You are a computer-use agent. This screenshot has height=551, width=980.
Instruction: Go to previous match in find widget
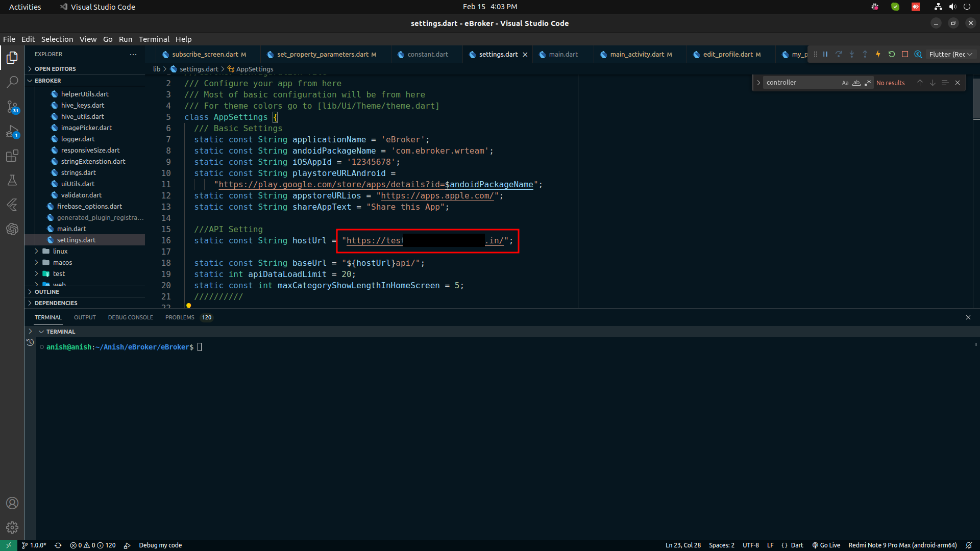pos(920,83)
